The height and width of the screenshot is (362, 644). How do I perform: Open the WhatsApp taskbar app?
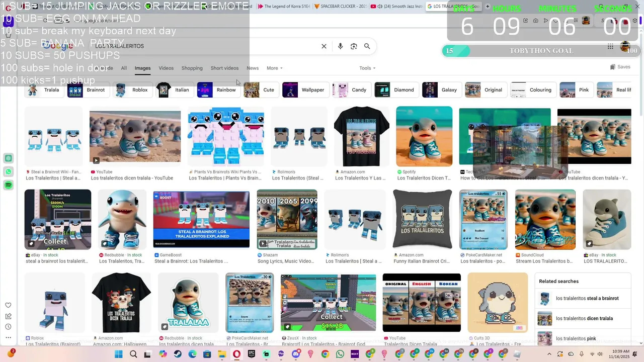[x=340, y=354]
